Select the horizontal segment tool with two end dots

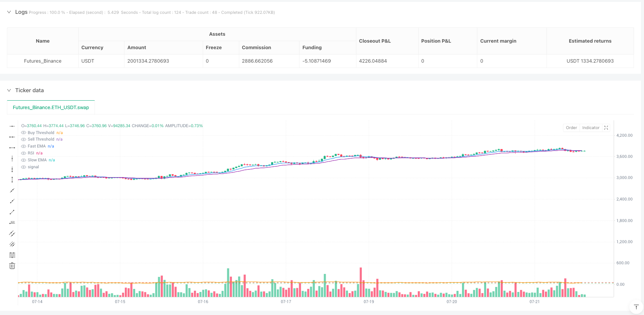[x=12, y=148]
